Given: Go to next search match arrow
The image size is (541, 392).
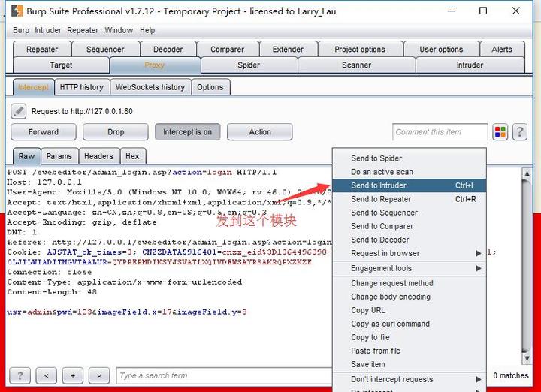Looking at the screenshot, I should (99, 375).
